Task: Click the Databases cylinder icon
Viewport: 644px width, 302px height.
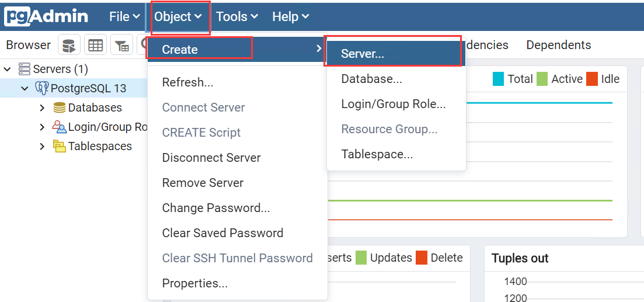Action: click(x=60, y=108)
